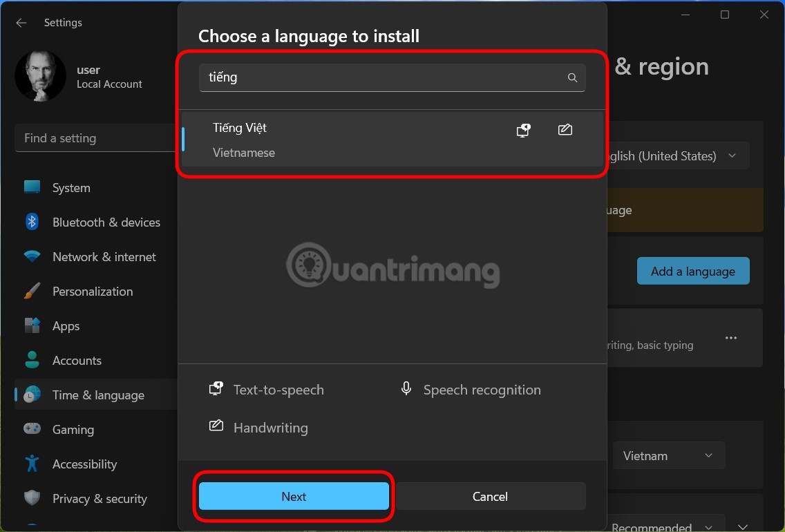
Task: Click the back arrow next to Settings
Action: point(21,23)
